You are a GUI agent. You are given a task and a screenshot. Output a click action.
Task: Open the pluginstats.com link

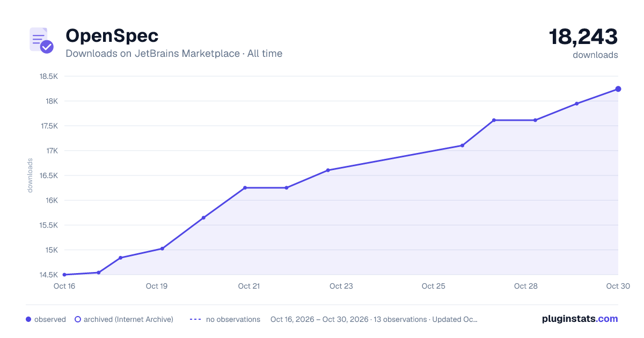click(580, 319)
